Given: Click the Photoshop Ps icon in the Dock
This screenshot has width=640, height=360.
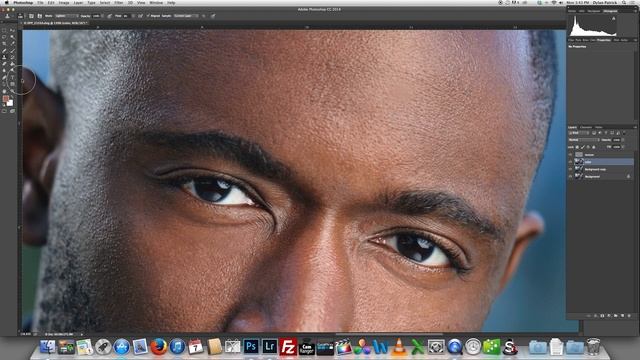Looking at the screenshot, I should [251, 347].
